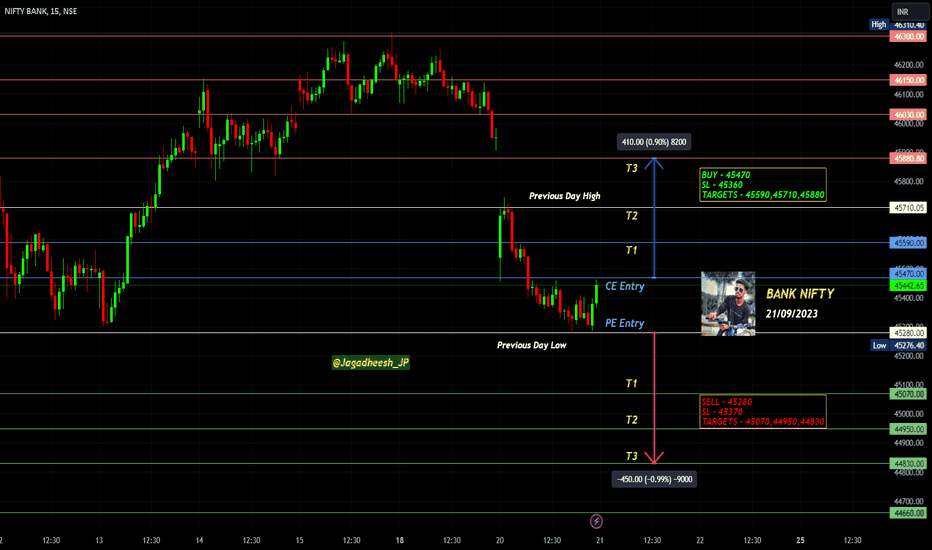Open the INR currency selector
The height and width of the screenshot is (550, 932).
coord(910,11)
